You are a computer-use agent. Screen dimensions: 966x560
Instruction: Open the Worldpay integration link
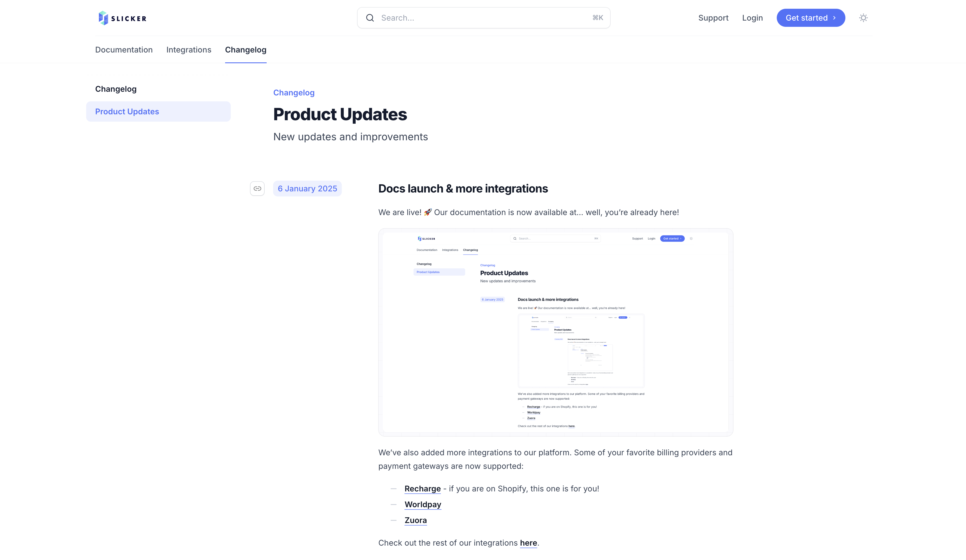(423, 504)
